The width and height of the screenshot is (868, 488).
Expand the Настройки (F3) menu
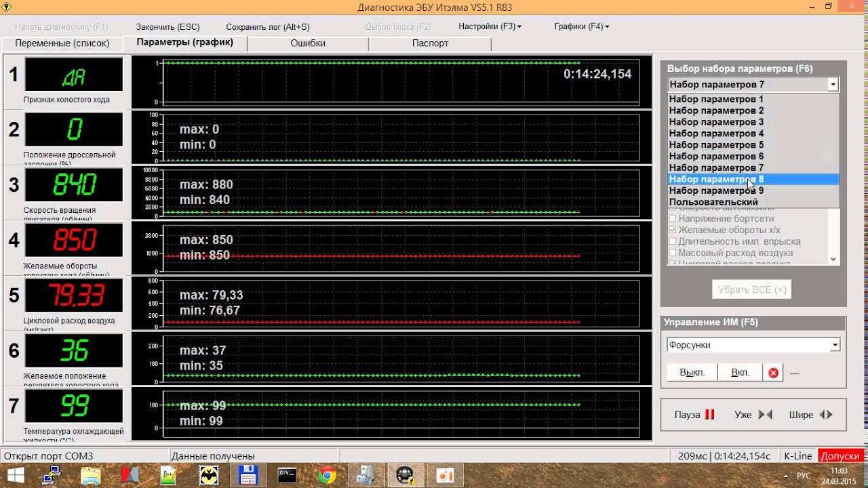tap(490, 26)
